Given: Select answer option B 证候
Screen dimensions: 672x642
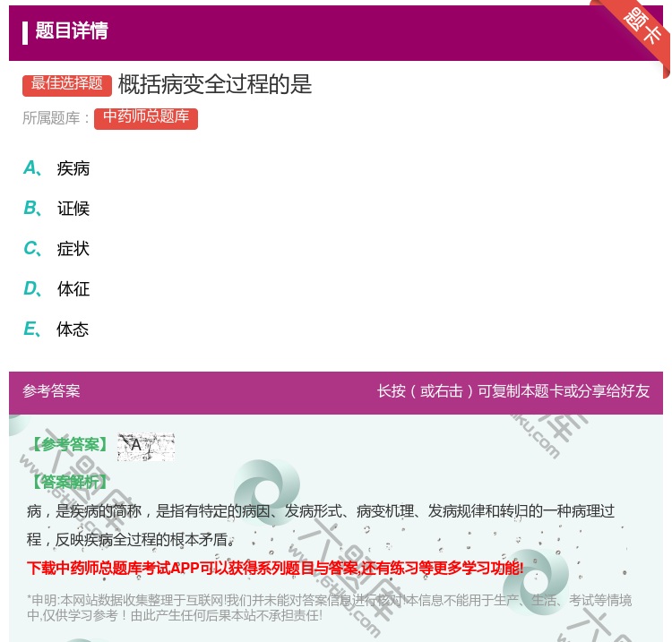Looking at the screenshot, I should tap(56, 209).
